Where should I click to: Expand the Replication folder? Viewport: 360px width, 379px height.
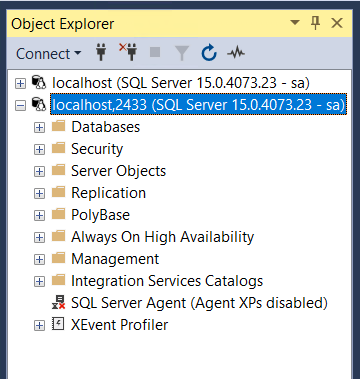point(39,194)
